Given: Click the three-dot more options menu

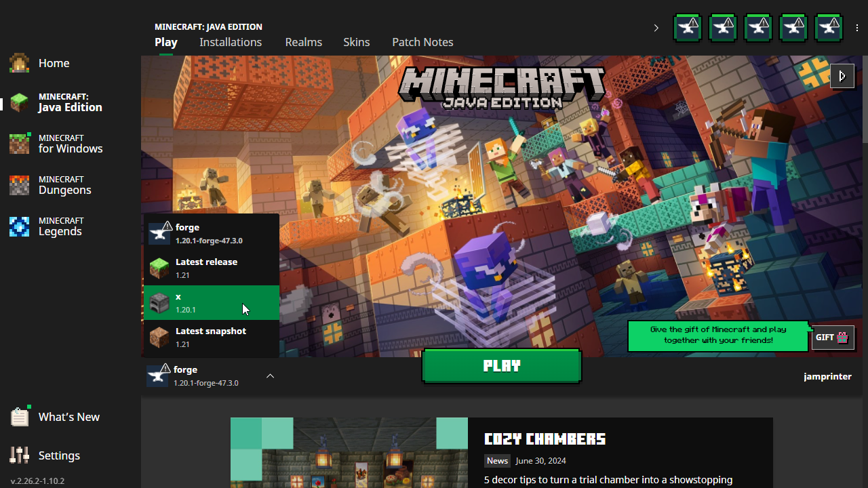Looking at the screenshot, I should [x=857, y=28].
